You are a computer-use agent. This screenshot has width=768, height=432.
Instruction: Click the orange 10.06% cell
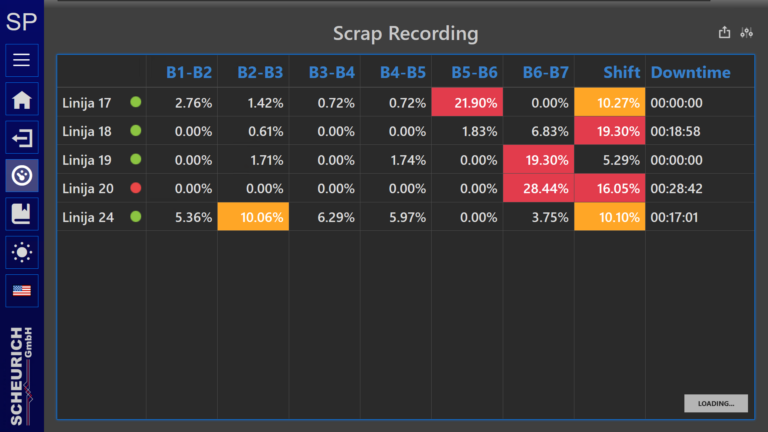click(253, 217)
